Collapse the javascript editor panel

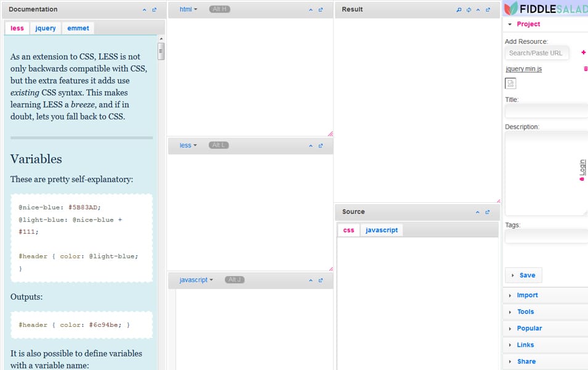click(x=311, y=280)
